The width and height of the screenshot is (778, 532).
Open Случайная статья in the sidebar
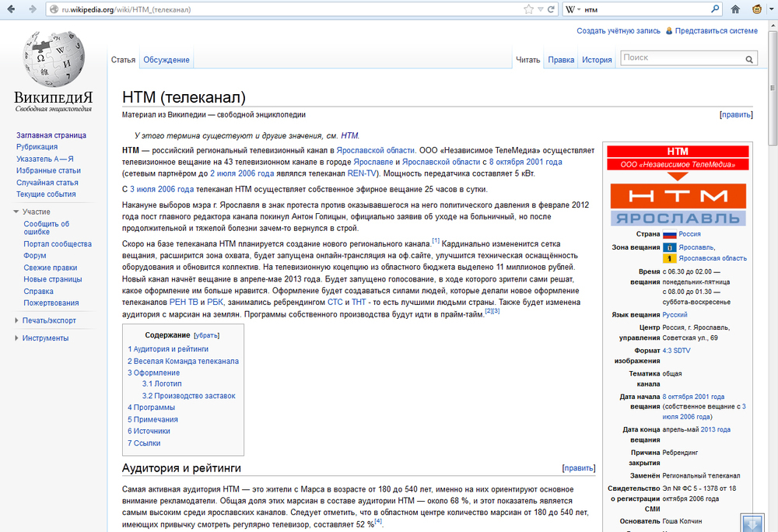click(x=47, y=183)
